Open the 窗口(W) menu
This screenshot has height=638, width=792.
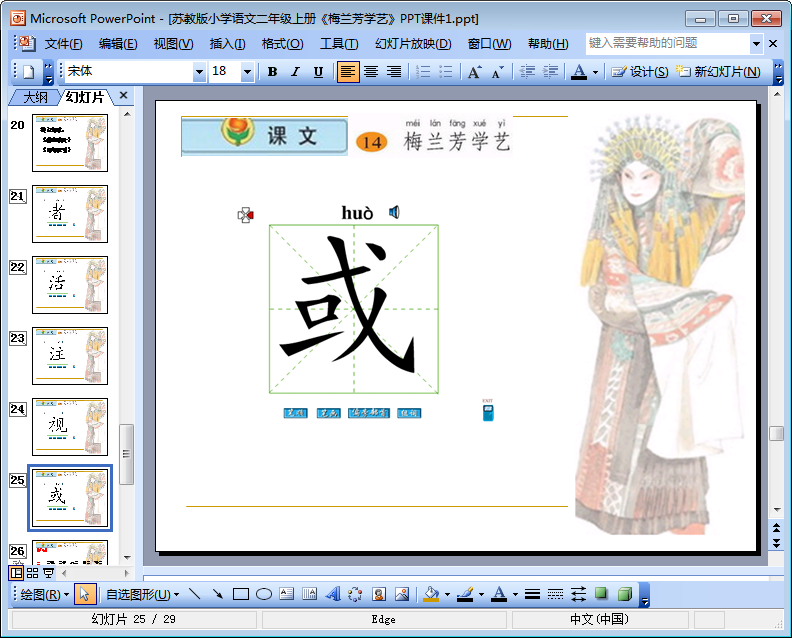[489, 44]
